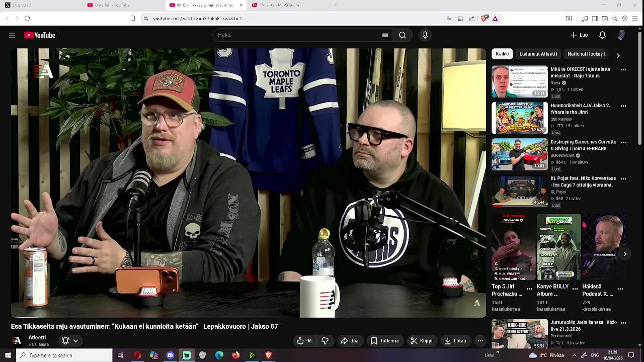This screenshot has height=362, width=644.
Task: Open Kanye BULLY Album short
Action: pyautogui.click(x=558, y=247)
